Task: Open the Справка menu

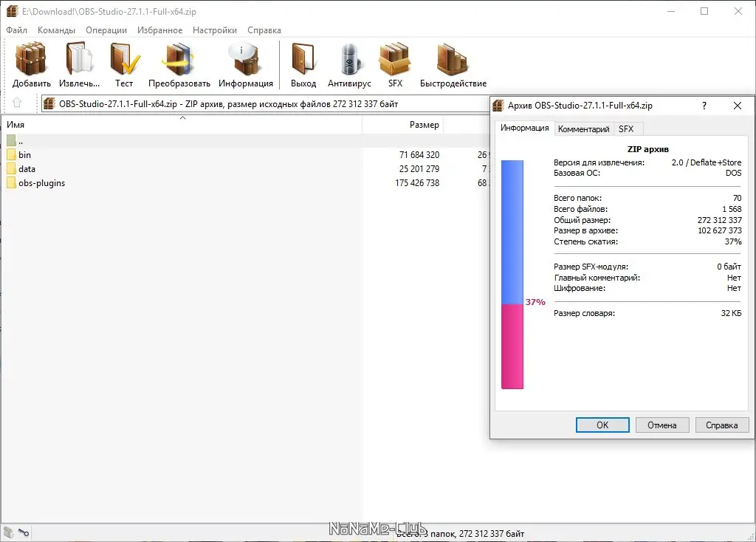Action: coord(264,30)
